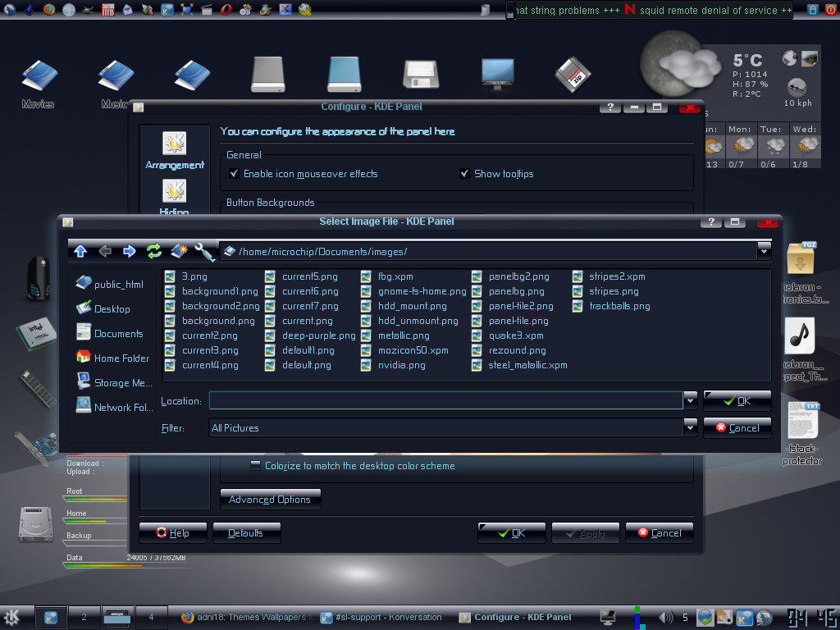Select file background1.png

212,291
